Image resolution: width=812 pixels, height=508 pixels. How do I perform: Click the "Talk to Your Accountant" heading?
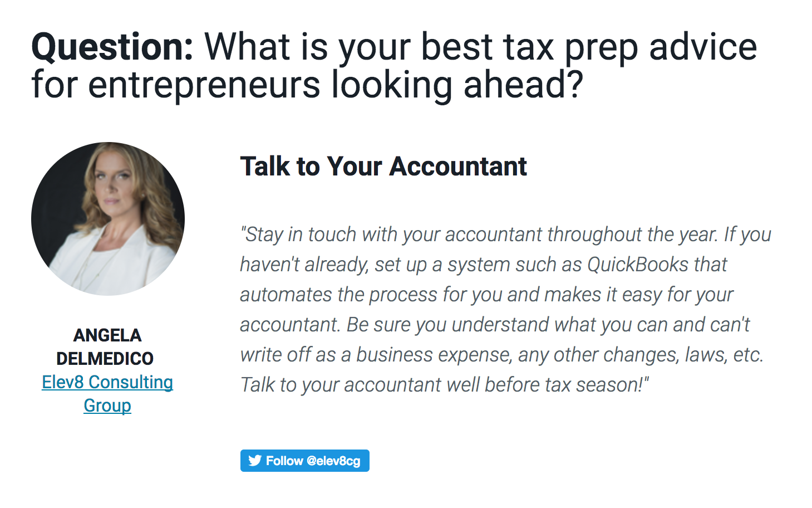[x=383, y=167]
